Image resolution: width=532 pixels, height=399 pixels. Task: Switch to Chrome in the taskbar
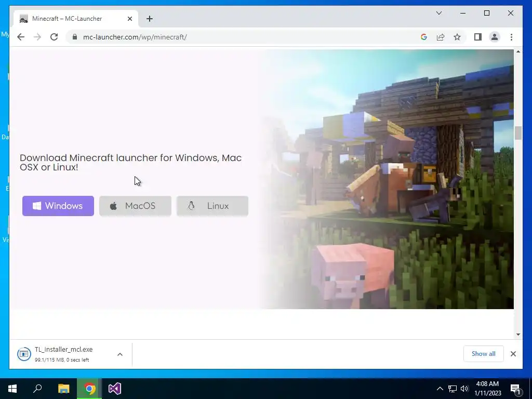click(89, 389)
